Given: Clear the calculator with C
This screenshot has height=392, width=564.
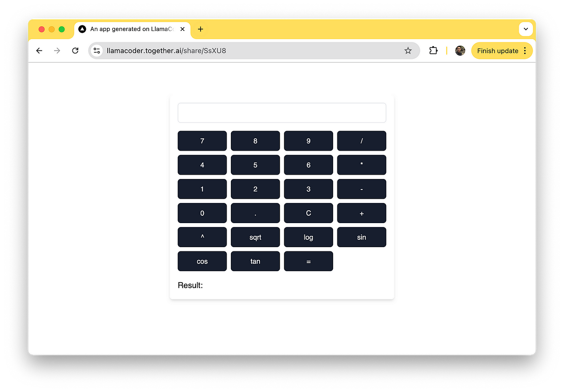Looking at the screenshot, I should coord(308,213).
